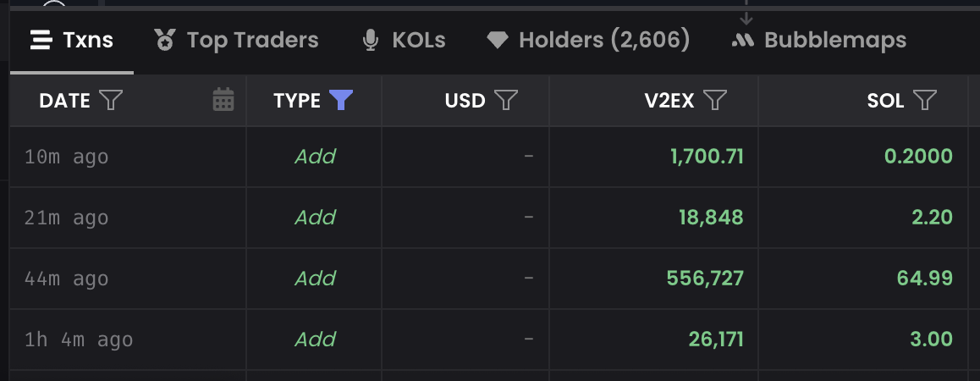Click the 556,727 V2EX amount
The width and height of the screenshot is (980, 381).
[x=705, y=279]
